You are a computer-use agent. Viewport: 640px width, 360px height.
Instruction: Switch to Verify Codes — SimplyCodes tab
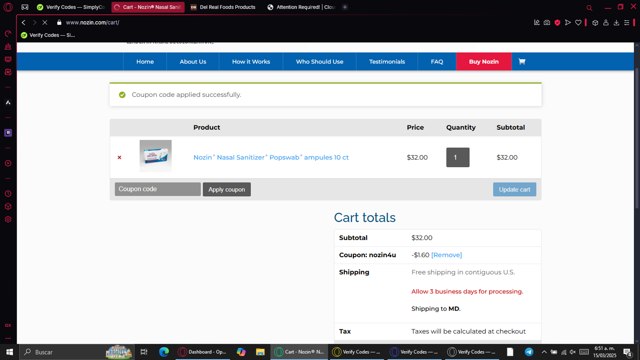click(x=71, y=7)
